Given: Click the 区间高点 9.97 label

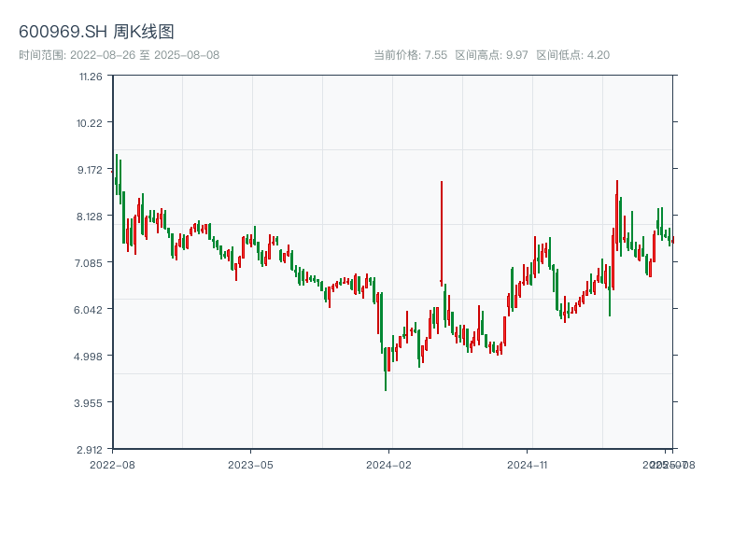Looking at the screenshot, I should (491, 55).
